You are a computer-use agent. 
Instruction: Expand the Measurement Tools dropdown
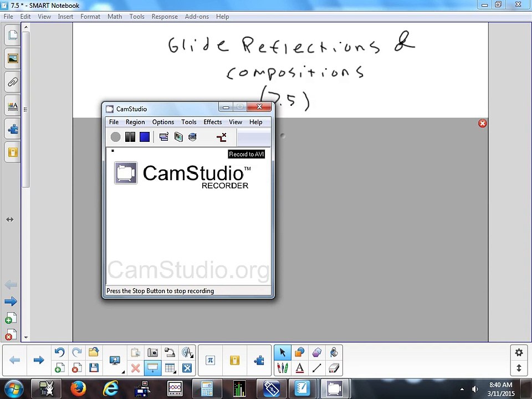[x=192, y=356]
